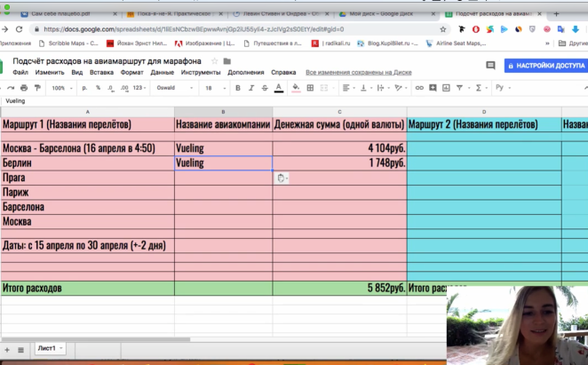Format cell as percent
The width and height of the screenshot is (588, 365).
click(98, 88)
